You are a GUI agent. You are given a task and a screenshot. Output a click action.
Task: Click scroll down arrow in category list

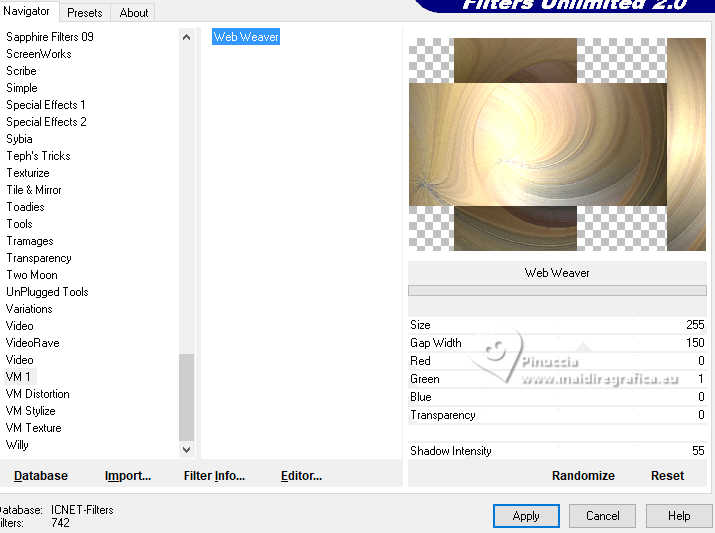coord(186,450)
